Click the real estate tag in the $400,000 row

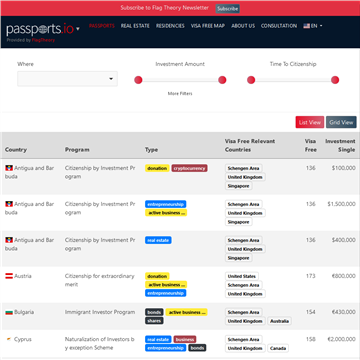click(x=158, y=240)
